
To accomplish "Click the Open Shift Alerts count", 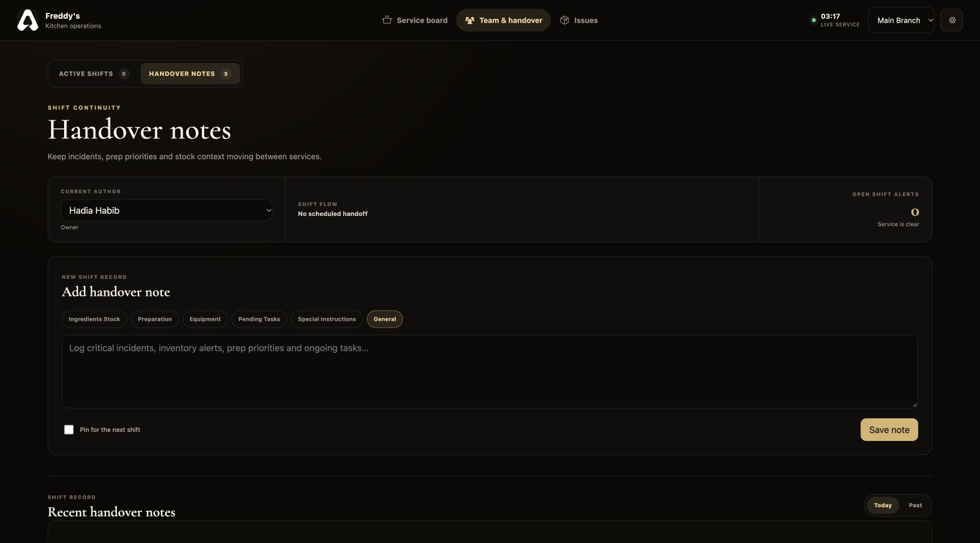I will [x=915, y=212].
